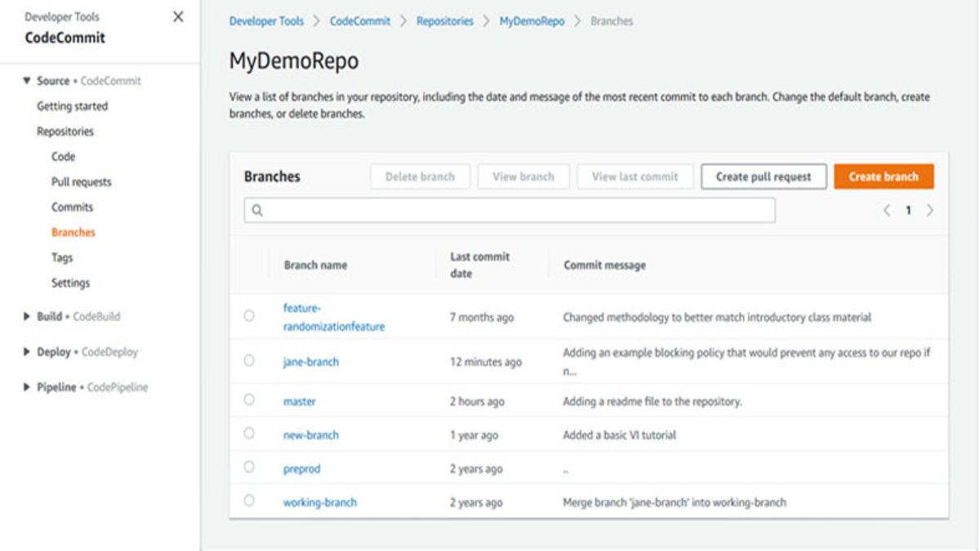Image resolution: width=980 pixels, height=551 pixels.
Task: Select the master branch radio button
Action: coord(249,401)
